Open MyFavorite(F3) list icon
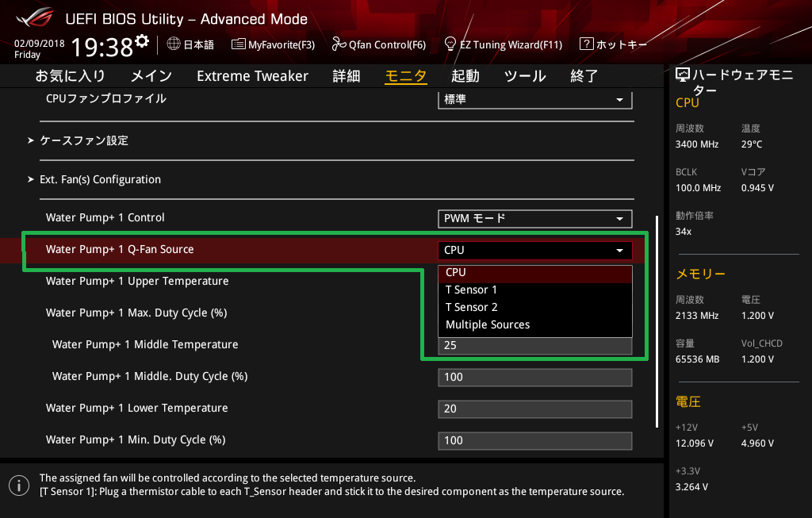The width and height of the screenshot is (812, 518). click(x=238, y=44)
